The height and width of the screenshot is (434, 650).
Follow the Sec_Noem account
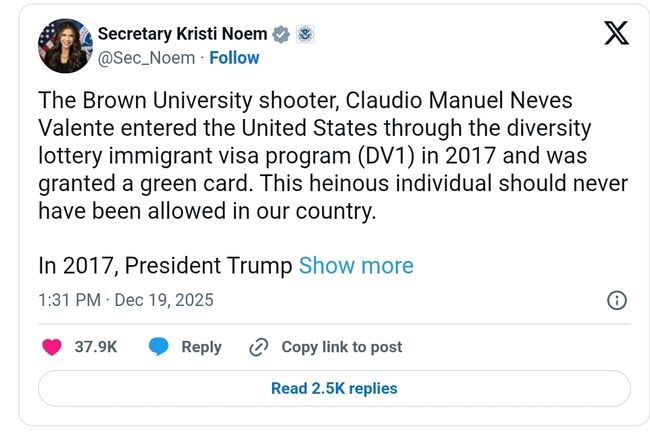click(234, 58)
